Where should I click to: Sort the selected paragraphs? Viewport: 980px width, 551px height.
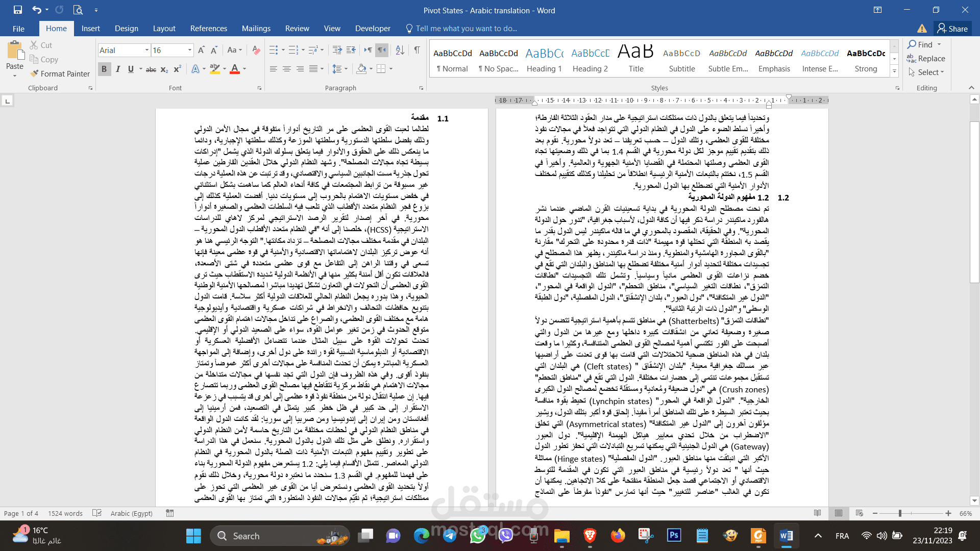pyautogui.click(x=400, y=50)
